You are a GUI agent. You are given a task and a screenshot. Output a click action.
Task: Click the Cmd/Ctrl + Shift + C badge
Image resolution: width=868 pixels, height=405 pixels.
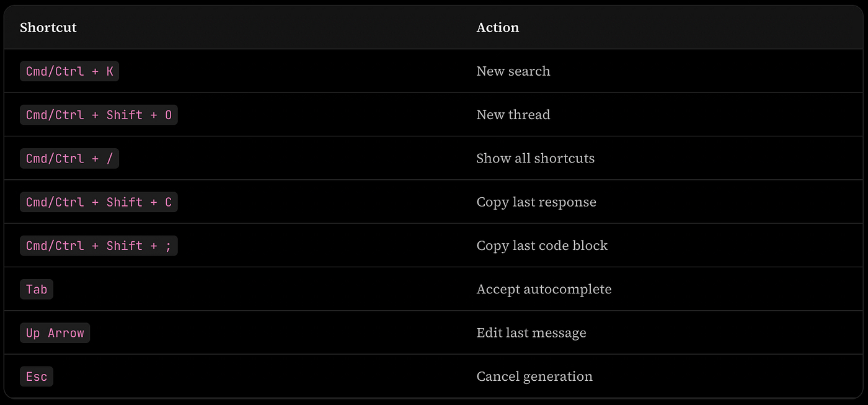point(99,202)
